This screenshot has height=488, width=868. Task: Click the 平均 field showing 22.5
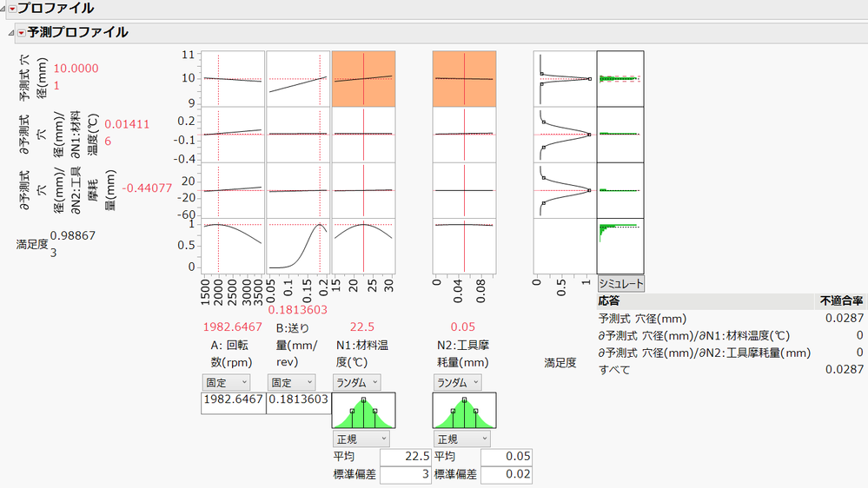coord(405,457)
